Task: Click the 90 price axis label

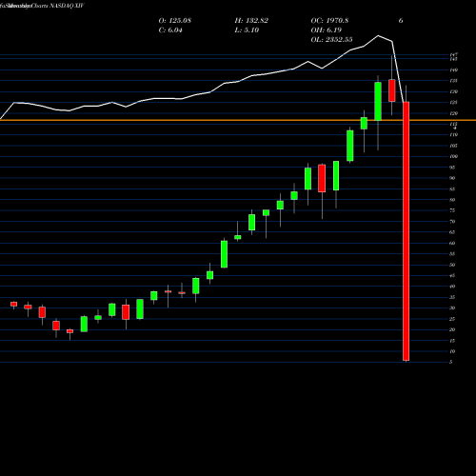Action: pos(452,178)
